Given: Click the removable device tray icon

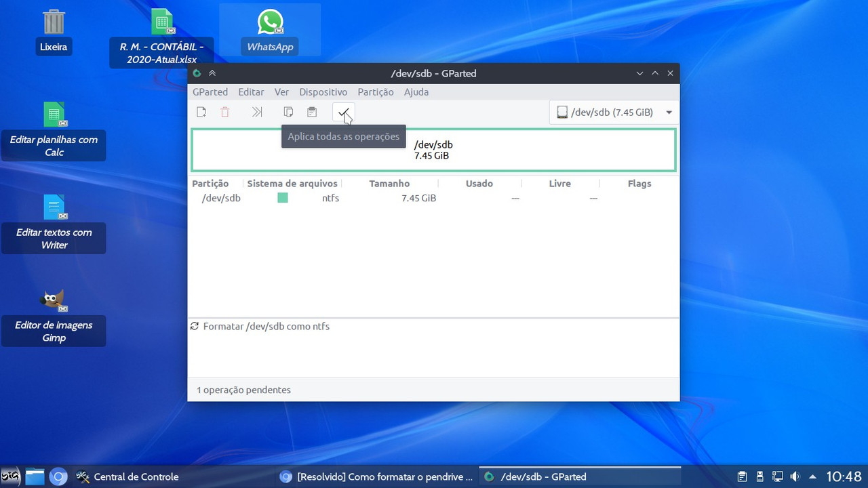Looking at the screenshot, I should point(760,476).
